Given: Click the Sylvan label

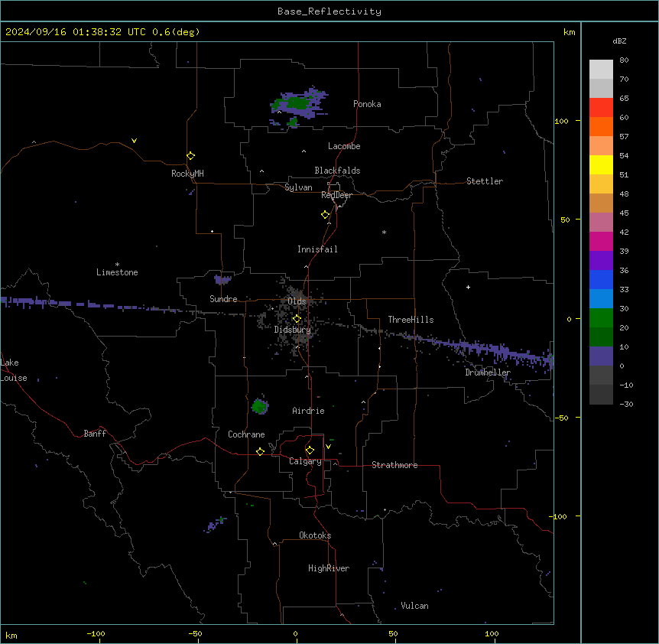Looking at the screenshot, I should pos(298,187).
